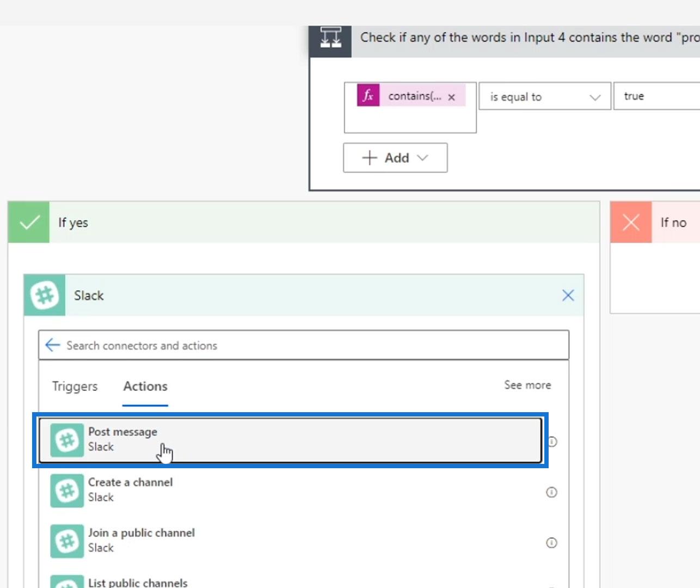Open the fx contains expression token
Screen dimensions: 700x588
[x=411, y=96]
